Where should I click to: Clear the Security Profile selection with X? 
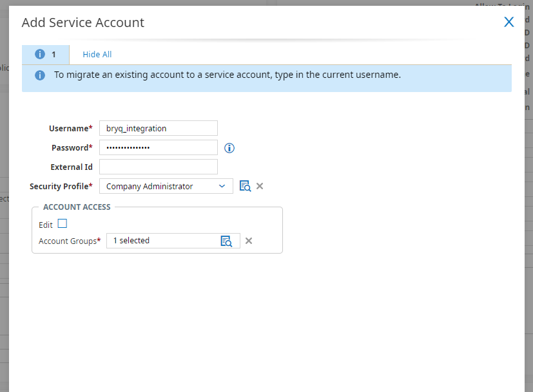click(260, 186)
